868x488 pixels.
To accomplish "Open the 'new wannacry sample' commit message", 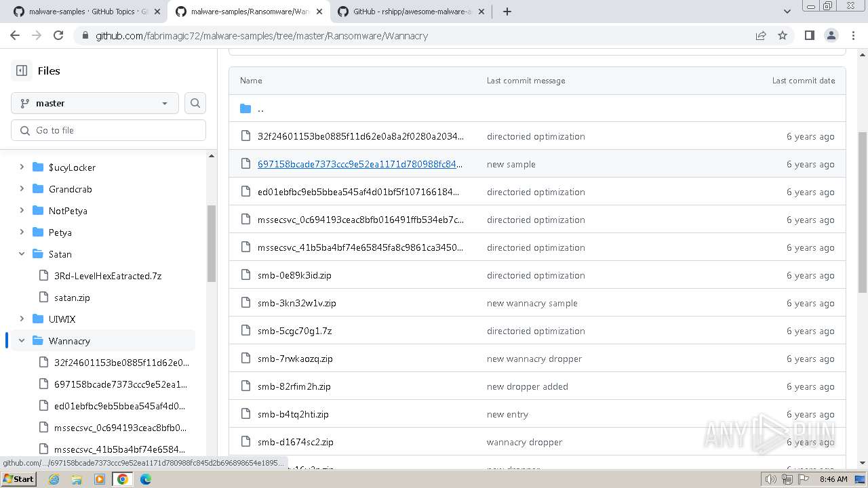I will point(532,303).
